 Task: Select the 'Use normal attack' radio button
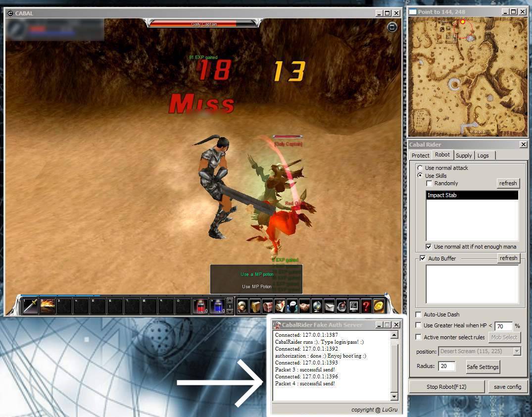(x=420, y=168)
